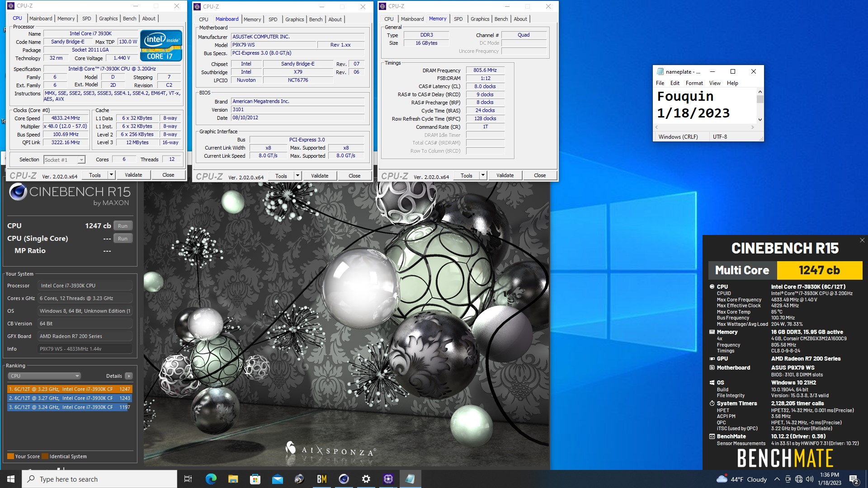Open Settings gear in taskbar

[x=366, y=479]
